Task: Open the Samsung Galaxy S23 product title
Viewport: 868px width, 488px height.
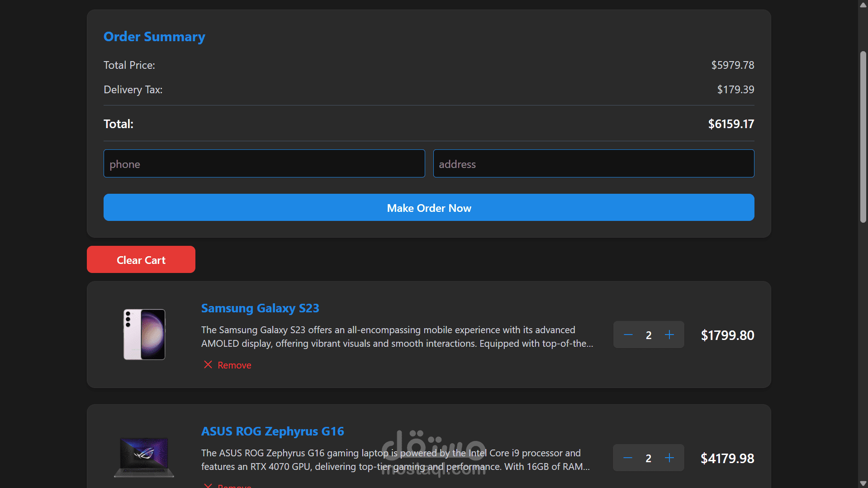Action: click(260, 308)
